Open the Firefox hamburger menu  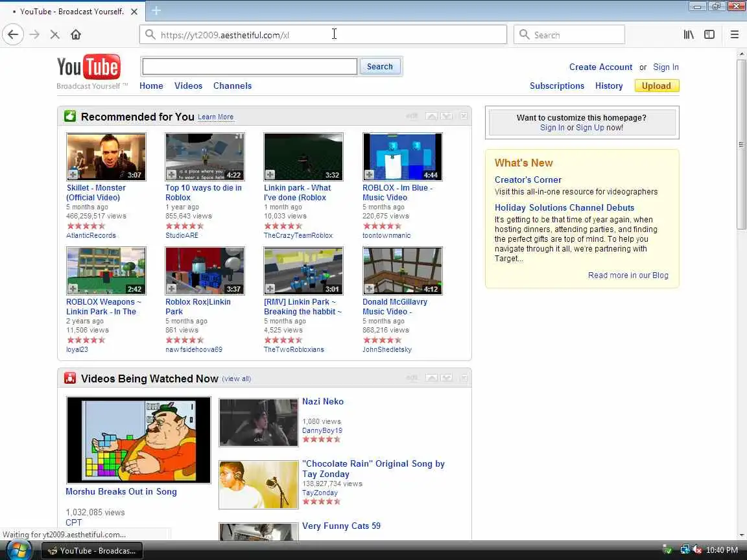pos(734,34)
